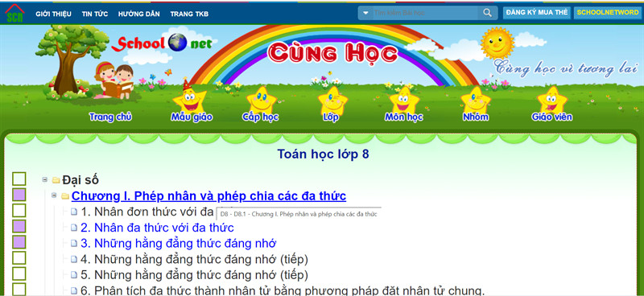Tick the checkbox for lesson 1 Nhân đơn thức
The image size is (644, 296).
[x=19, y=211]
